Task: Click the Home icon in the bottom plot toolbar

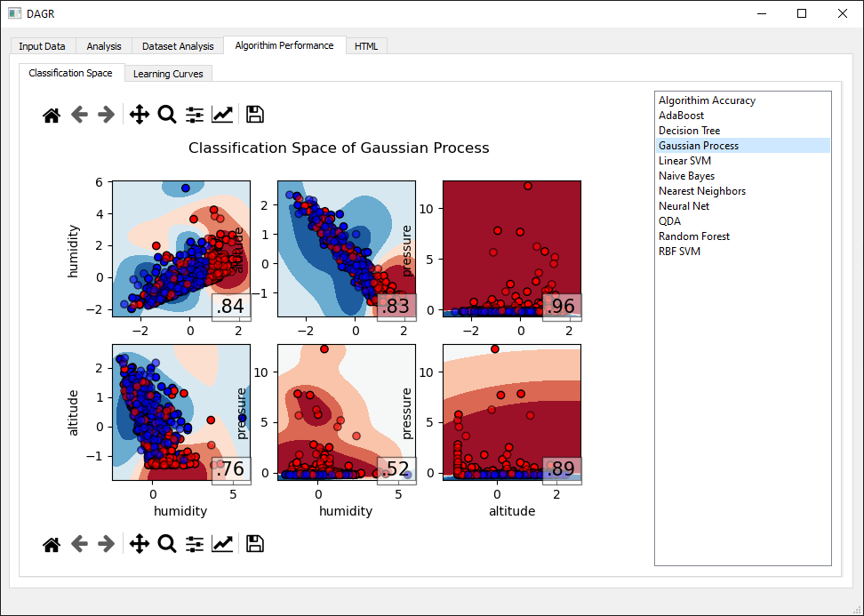Action: click(x=52, y=544)
